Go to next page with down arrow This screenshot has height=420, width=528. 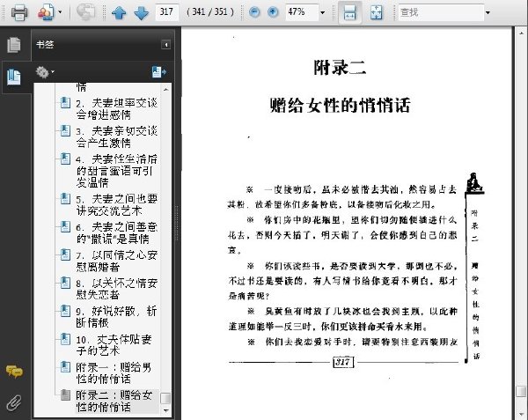141,13
